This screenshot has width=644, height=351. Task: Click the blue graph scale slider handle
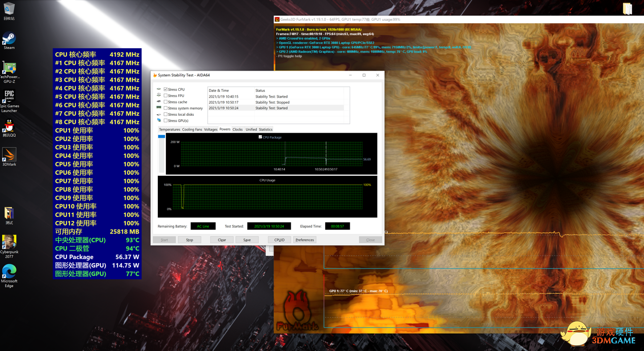coord(161,137)
